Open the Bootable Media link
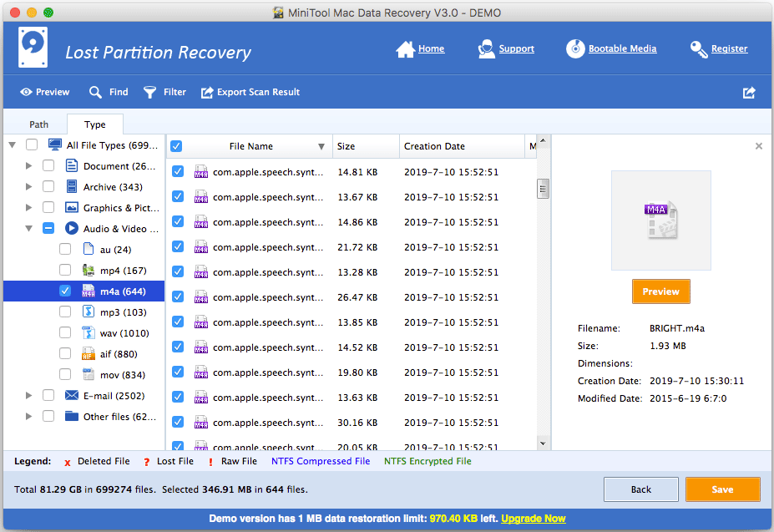 (623, 48)
